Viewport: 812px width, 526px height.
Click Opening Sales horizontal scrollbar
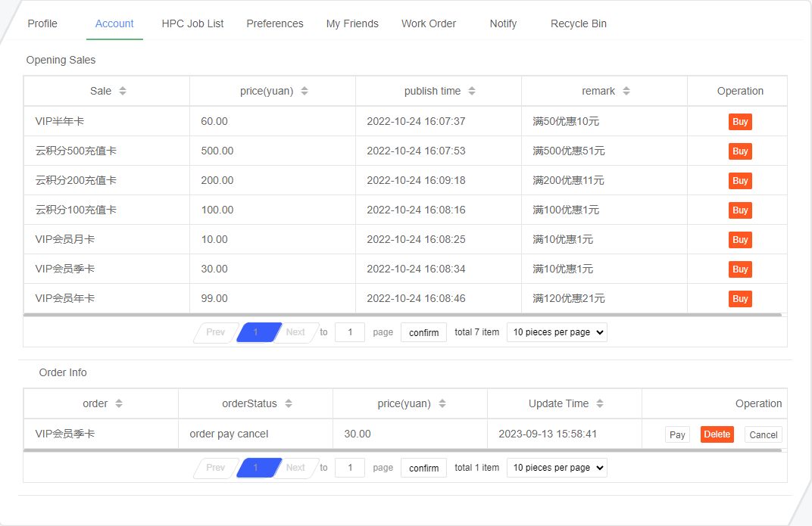coord(402,314)
